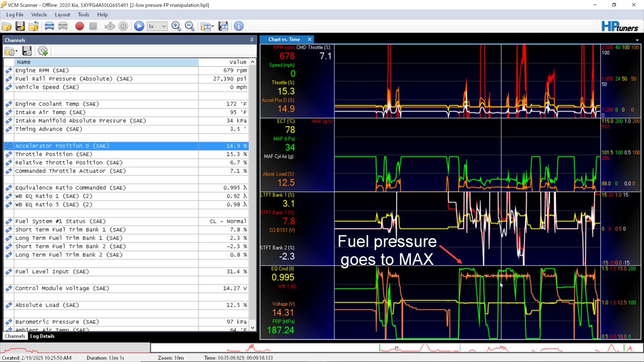644x362 pixels.
Task: Select Short Term Fuel Trim Bank 1 row
Action: click(x=126, y=230)
